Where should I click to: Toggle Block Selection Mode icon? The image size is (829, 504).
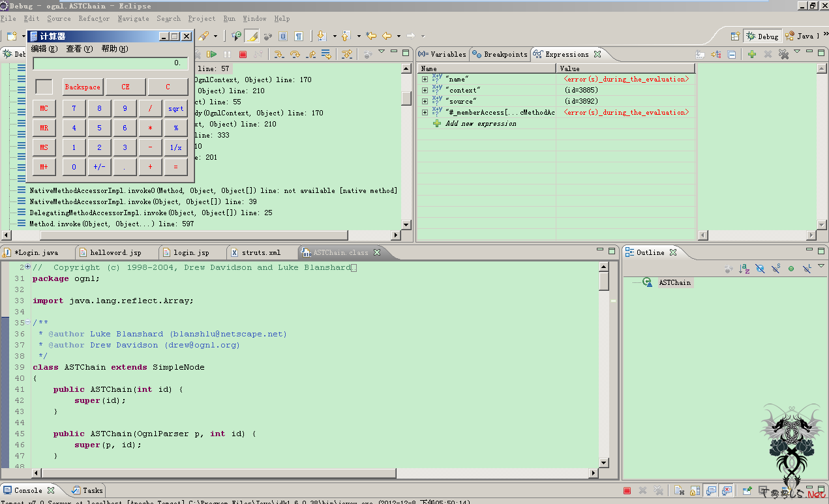283,36
